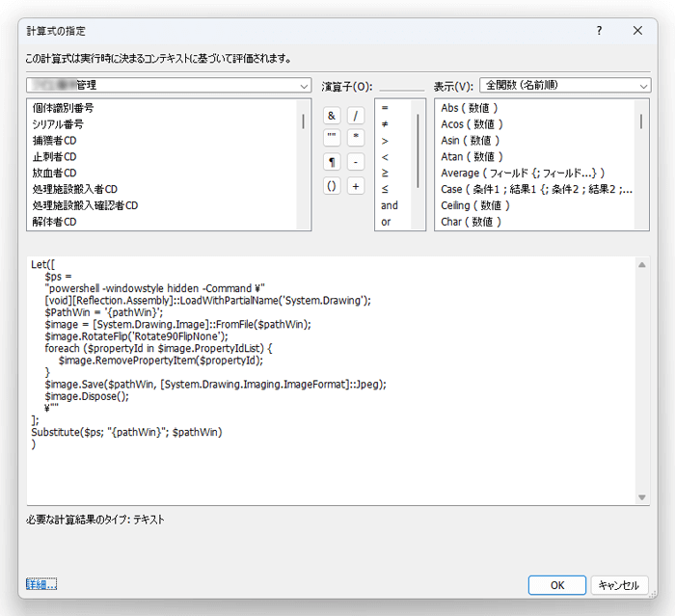Open the 表示 function view dropdown
The image size is (675, 616).
[x=565, y=85]
